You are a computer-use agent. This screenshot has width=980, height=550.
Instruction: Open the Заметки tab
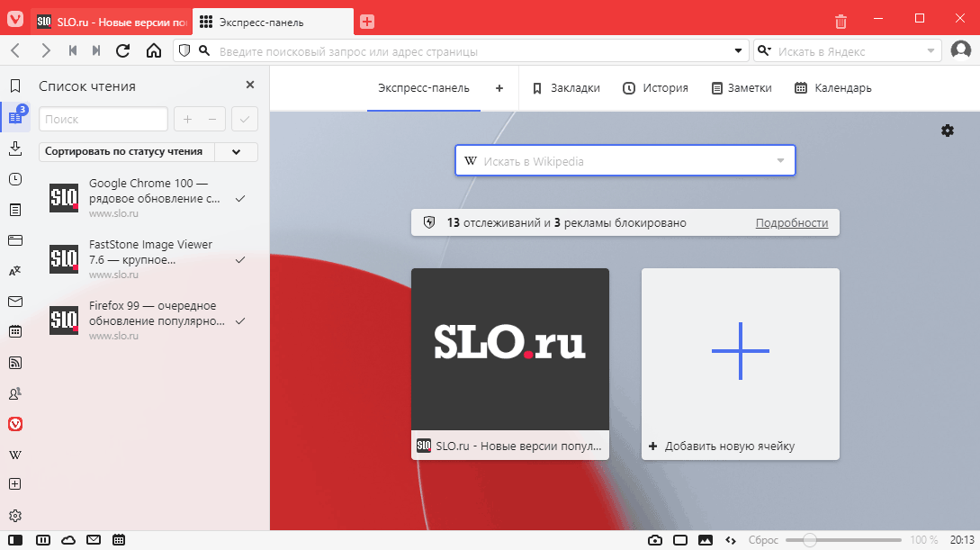742,88
